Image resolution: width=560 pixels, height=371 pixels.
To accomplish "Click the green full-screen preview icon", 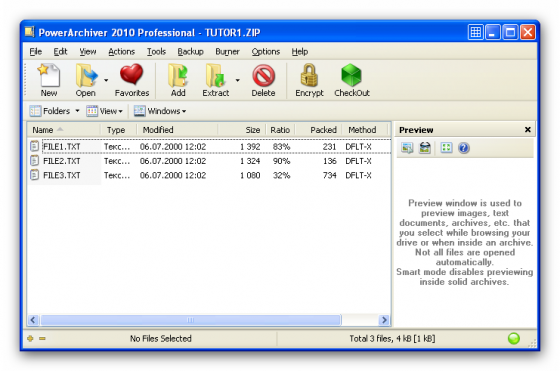I will [x=446, y=147].
